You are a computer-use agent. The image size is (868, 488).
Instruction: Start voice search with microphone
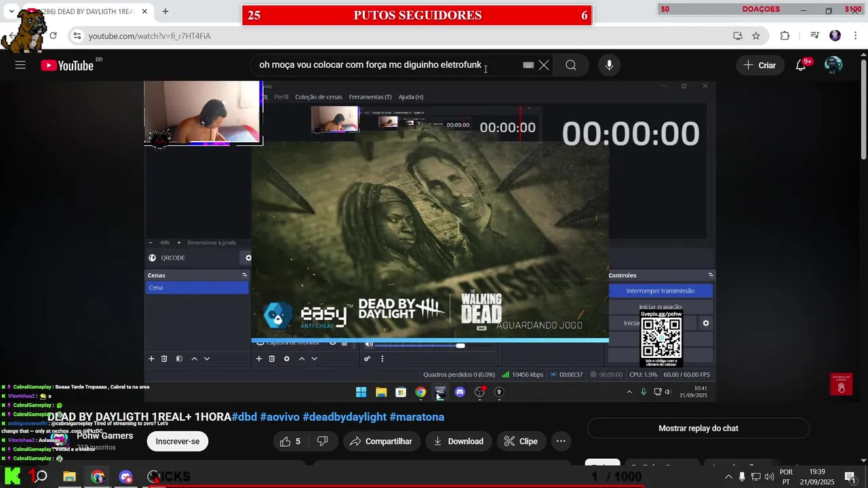tap(609, 65)
